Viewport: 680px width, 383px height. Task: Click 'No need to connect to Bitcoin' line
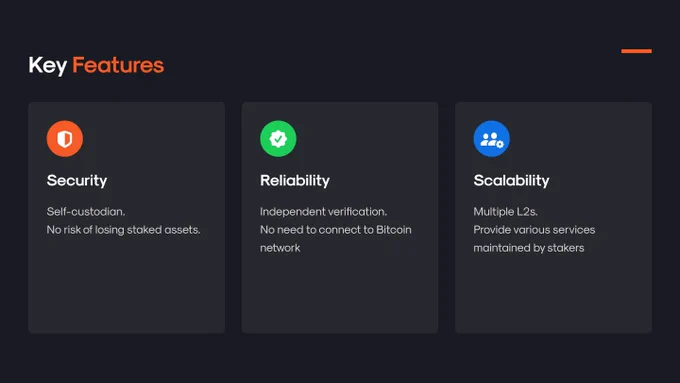click(x=336, y=230)
